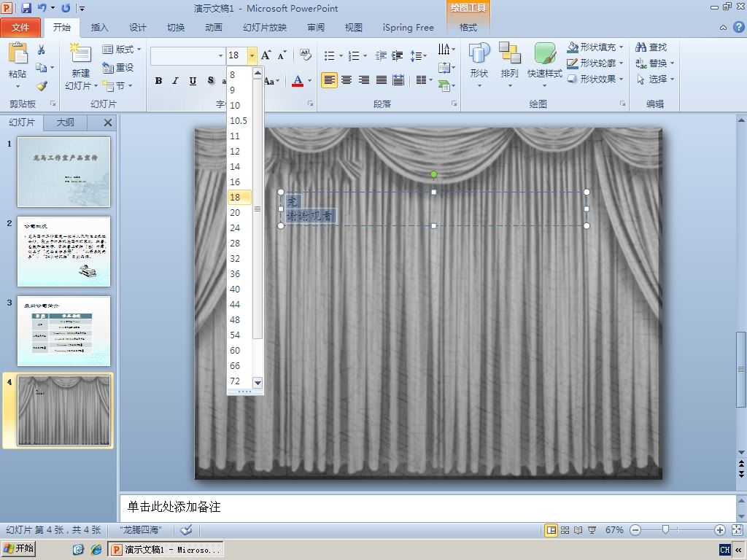747x560 pixels.
Task: Switch to Slide Sorter view
Action: pyautogui.click(x=565, y=530)
